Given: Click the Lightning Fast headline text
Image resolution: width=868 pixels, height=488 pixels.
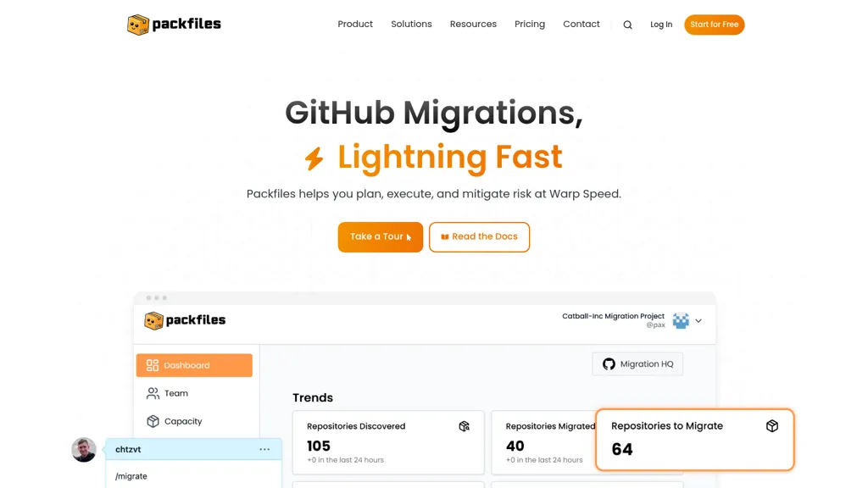Looking at the screenshot, I should [x=450, y=157].
